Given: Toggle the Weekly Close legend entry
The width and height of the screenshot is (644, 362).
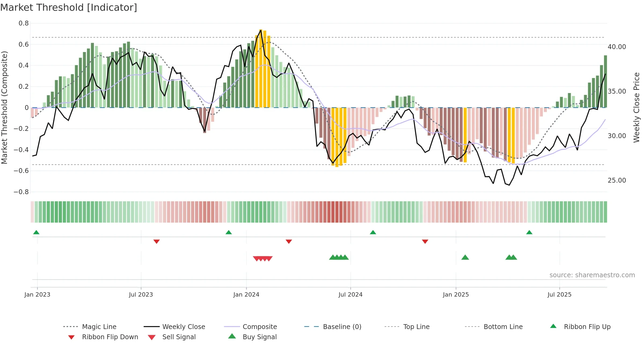Looking at the screenshot, I should point(174,327).
